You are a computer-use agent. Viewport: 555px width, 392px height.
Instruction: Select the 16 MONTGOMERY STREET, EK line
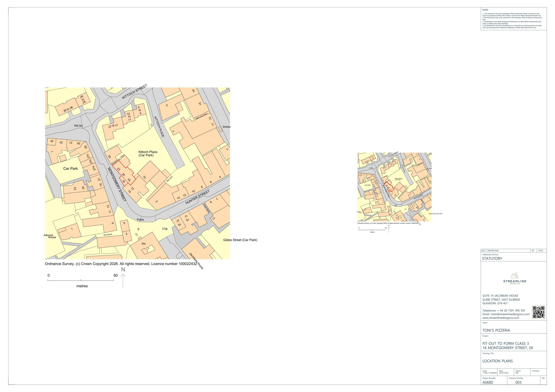click(x=508, y=348)
